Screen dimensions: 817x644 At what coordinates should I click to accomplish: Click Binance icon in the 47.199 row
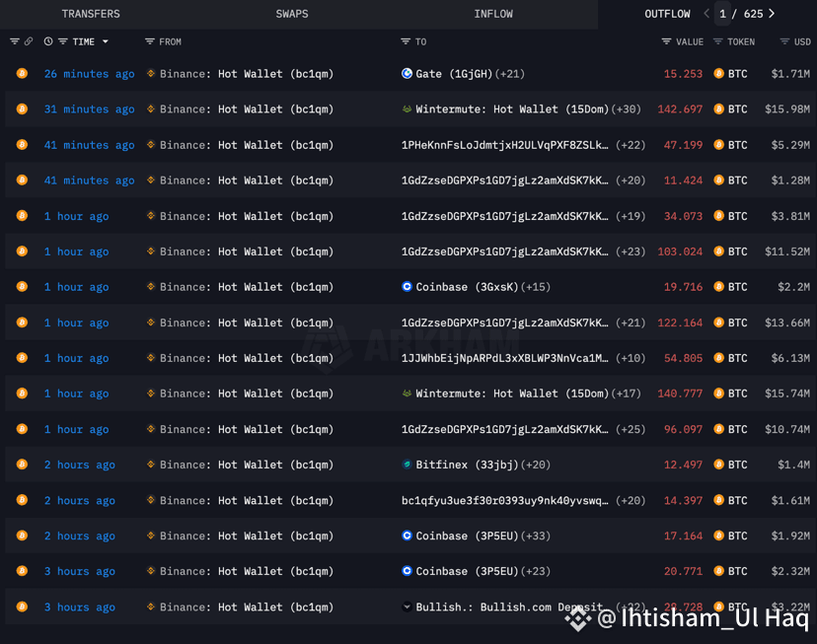click(x=151, y=145)
